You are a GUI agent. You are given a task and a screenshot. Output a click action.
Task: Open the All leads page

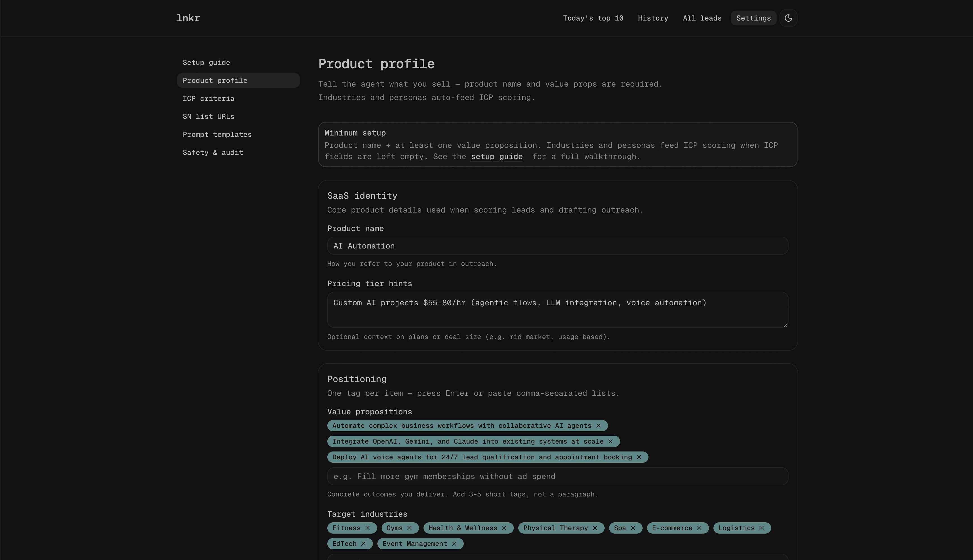pos(702,18)
